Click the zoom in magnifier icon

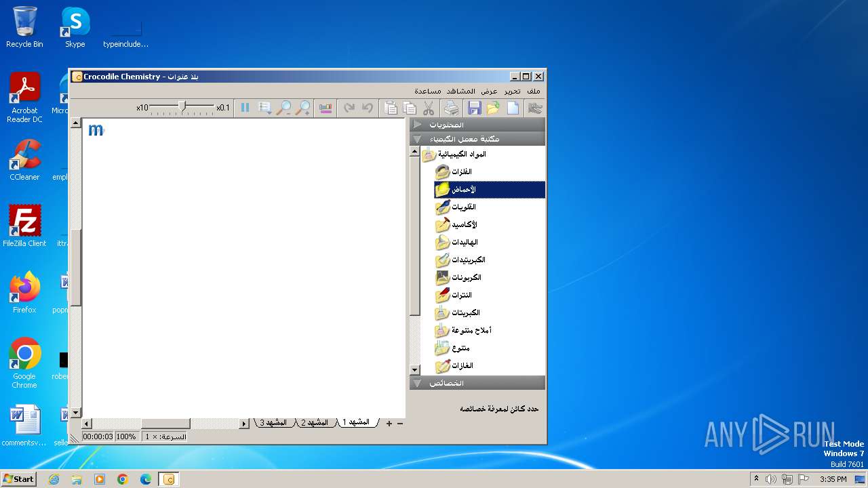[x=303, y=108]
